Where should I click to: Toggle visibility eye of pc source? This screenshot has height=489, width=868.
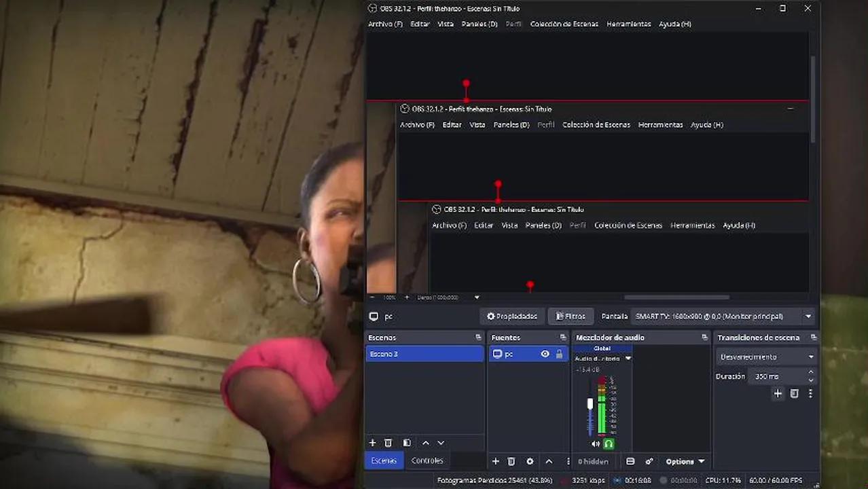(x=545, y=354)
